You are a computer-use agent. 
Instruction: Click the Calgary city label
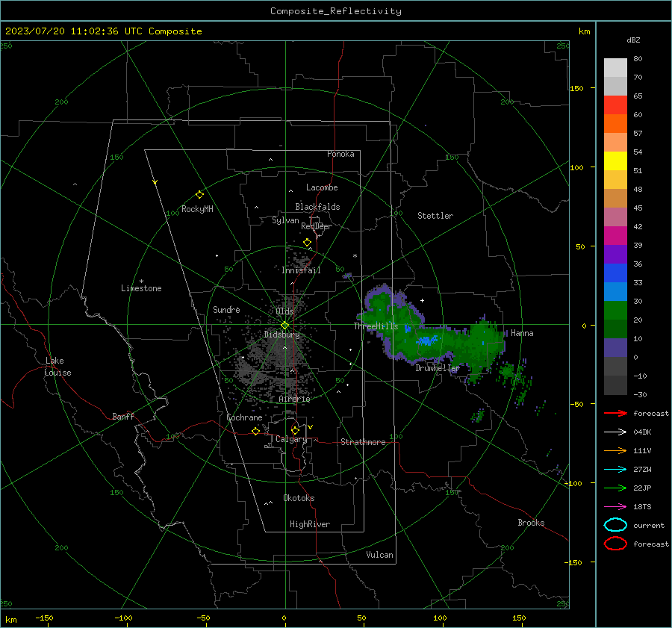291,439
